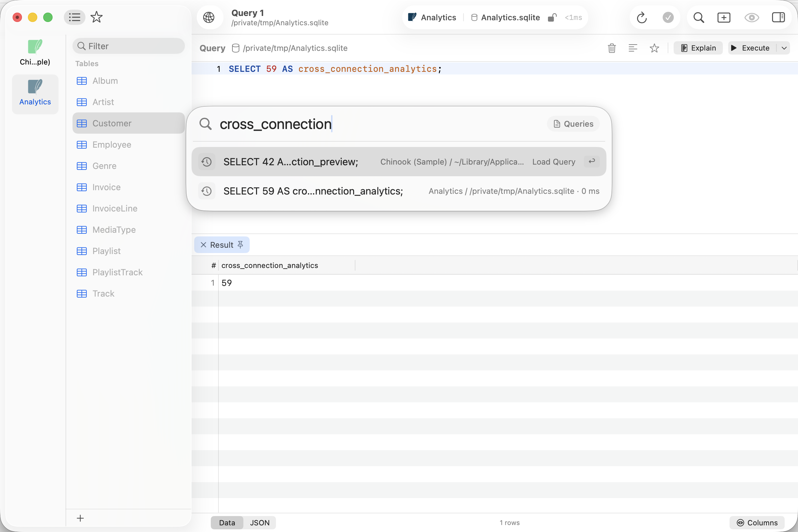Screen dimensions: 798x532
Task: Click the Explain button
Action: click(x=698, y=48)
